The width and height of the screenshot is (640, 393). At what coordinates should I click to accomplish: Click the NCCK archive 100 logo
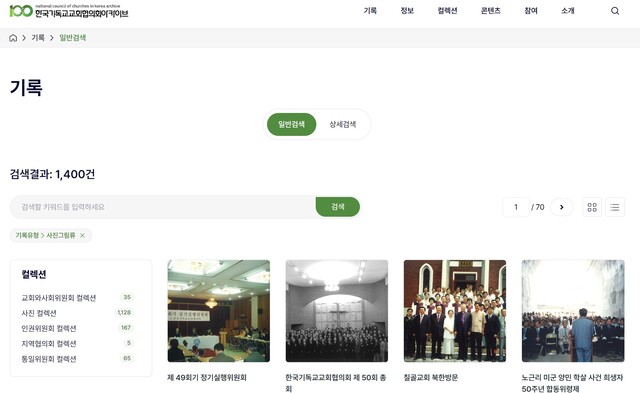(x=69, y=11)
